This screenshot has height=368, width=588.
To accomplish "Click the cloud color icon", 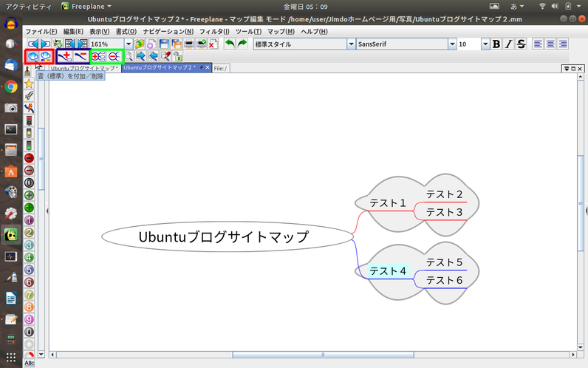I will point(45,57).
